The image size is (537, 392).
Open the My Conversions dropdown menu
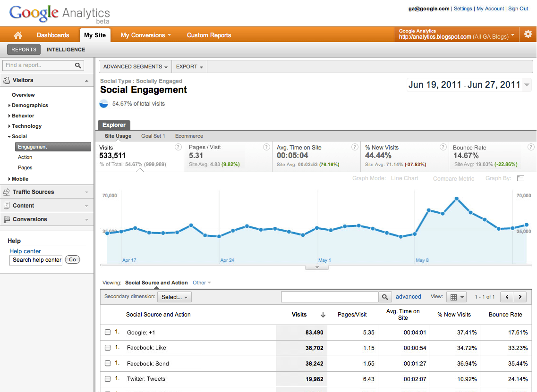(145, 35)
